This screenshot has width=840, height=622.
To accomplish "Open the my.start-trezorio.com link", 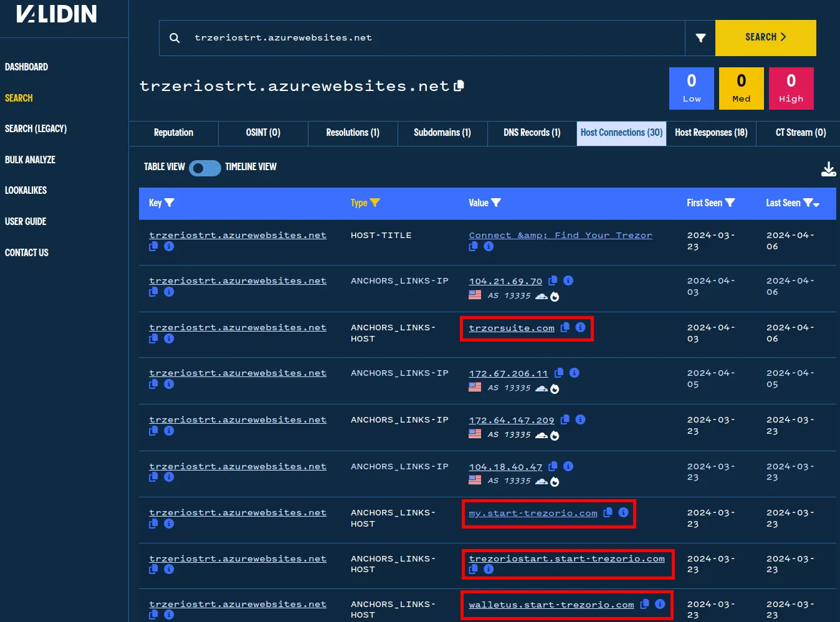I will (533, 513).
